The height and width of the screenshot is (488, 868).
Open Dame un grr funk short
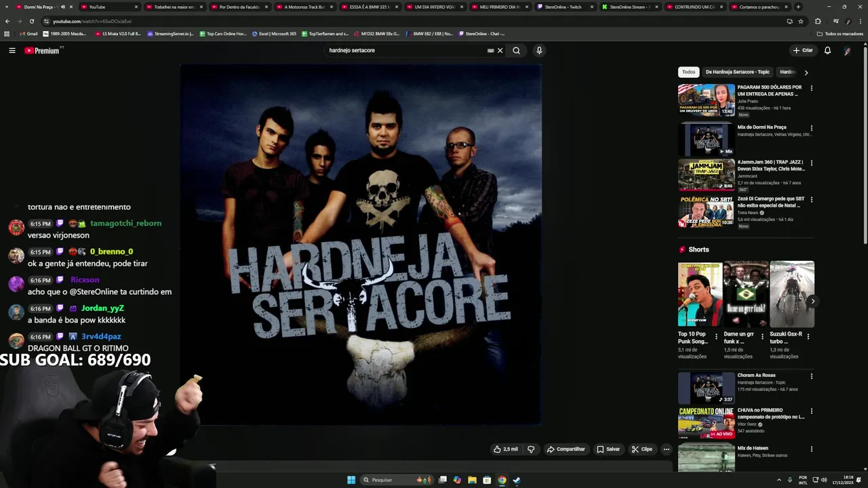click(x=745, y=293)
